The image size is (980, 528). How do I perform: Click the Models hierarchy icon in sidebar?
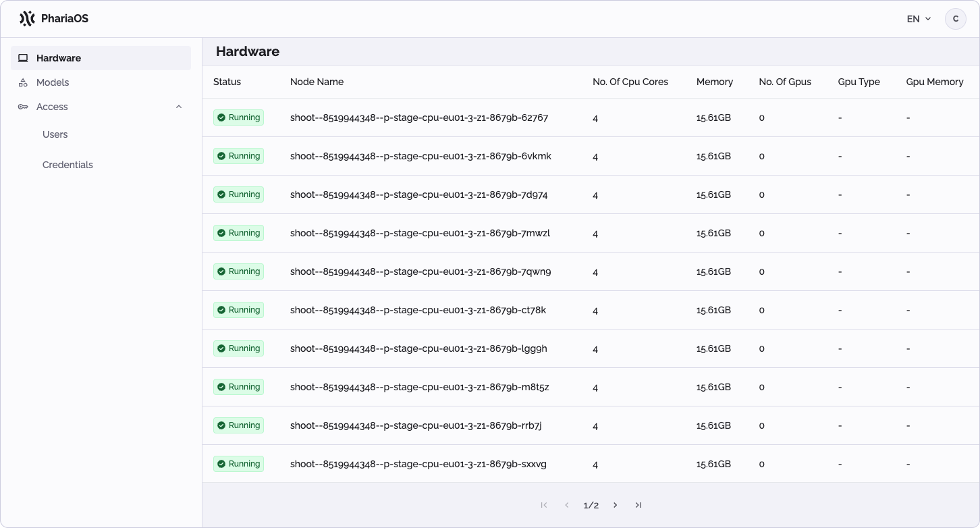tap(23, 82)
